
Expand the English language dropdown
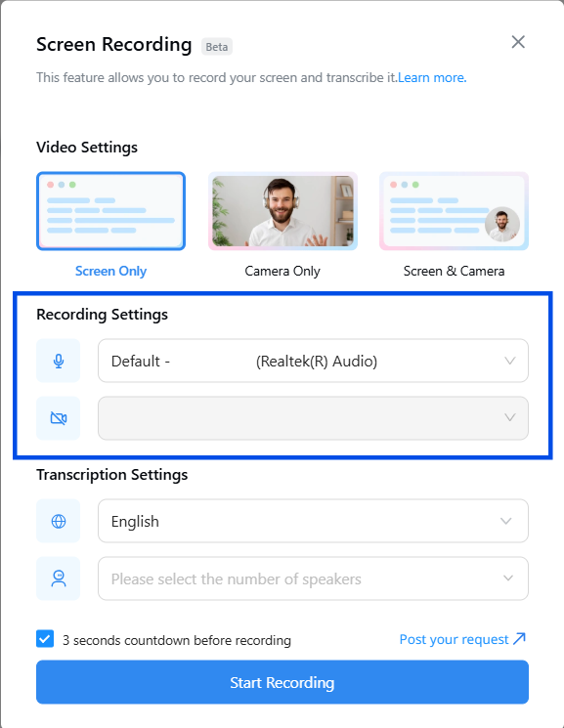(x=313, y=521)
